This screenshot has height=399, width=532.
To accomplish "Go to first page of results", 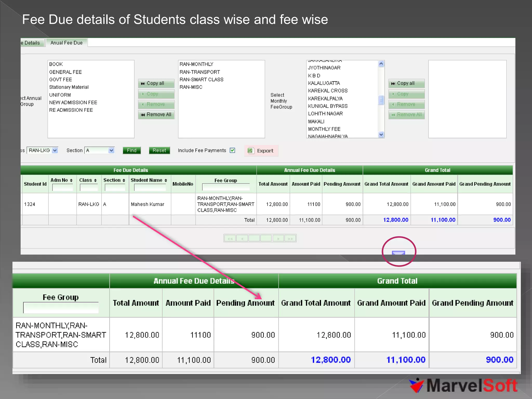I will pos(230,238).
